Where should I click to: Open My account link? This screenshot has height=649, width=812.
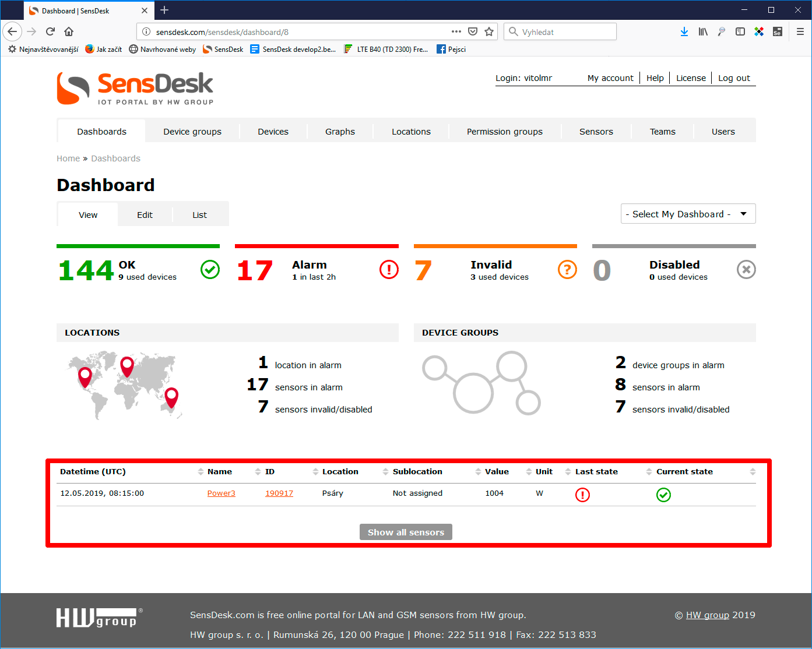(610, 77)
